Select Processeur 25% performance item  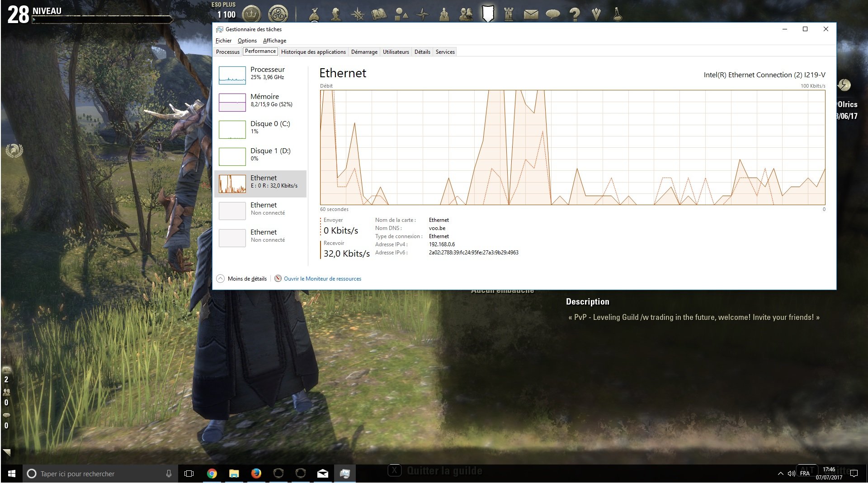[x=260, y=75]
